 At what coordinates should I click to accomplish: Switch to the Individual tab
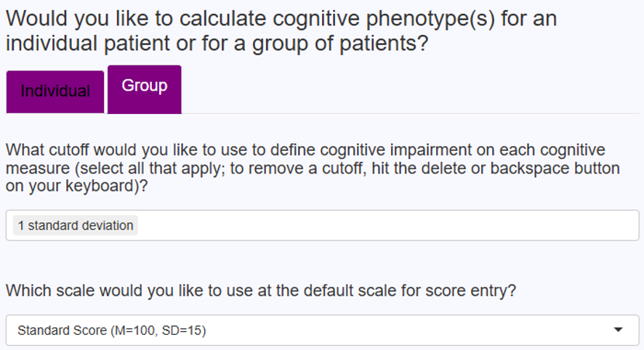pyautogui.click(x=55, y=91)
